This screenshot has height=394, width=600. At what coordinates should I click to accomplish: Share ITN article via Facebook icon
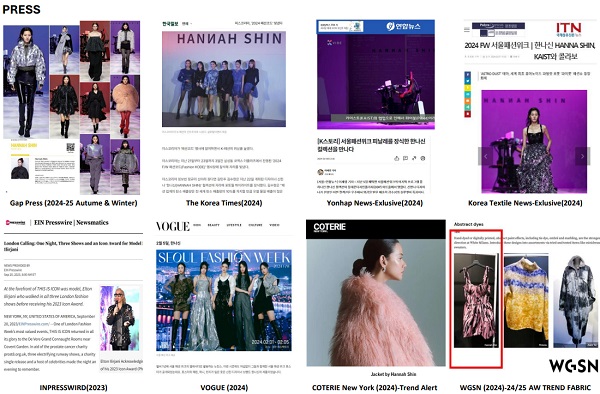[468, 75]
